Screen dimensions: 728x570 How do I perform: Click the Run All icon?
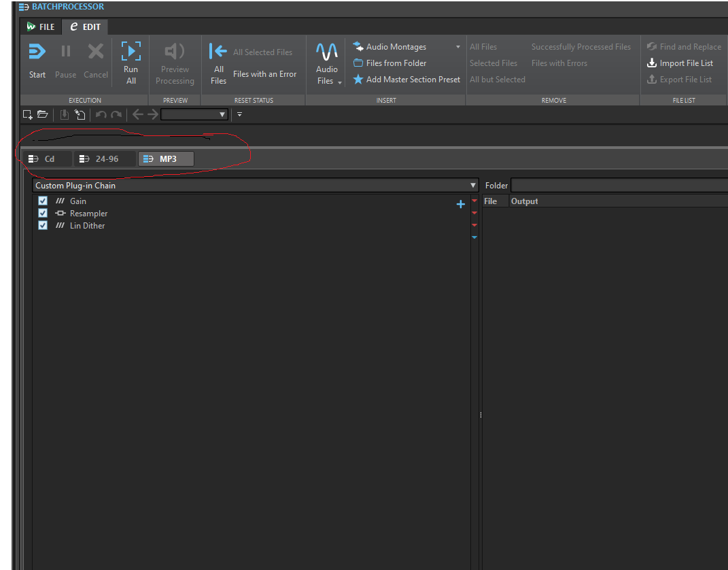[x=131, y=50]
